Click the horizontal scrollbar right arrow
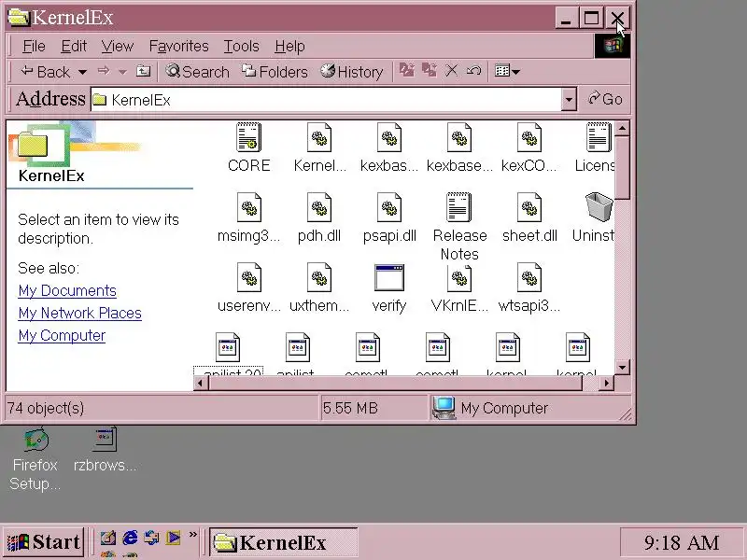The width and height of the screenshot is (747, 560). (606, 383)
